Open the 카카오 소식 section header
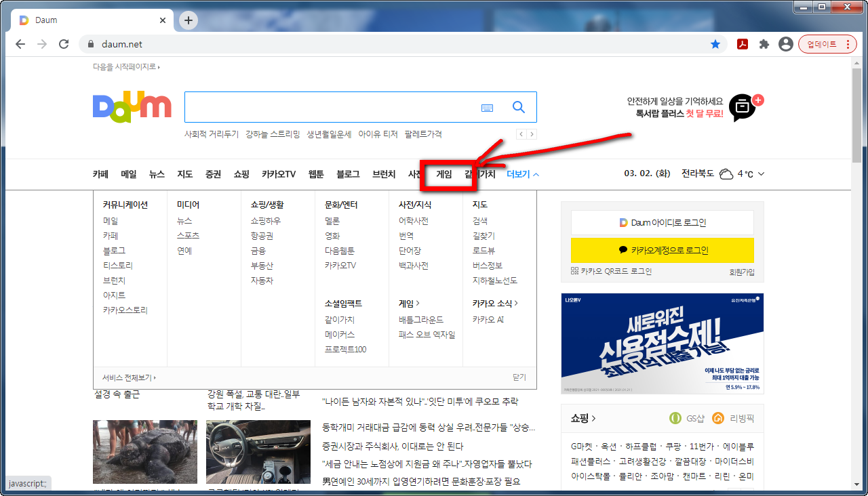This screenshot has width=868, height=496. coord(495,304)
